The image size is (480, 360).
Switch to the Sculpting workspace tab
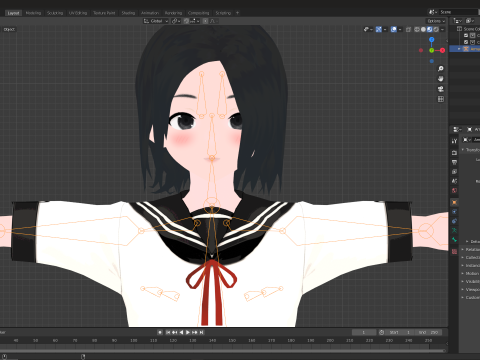(55, 13)
